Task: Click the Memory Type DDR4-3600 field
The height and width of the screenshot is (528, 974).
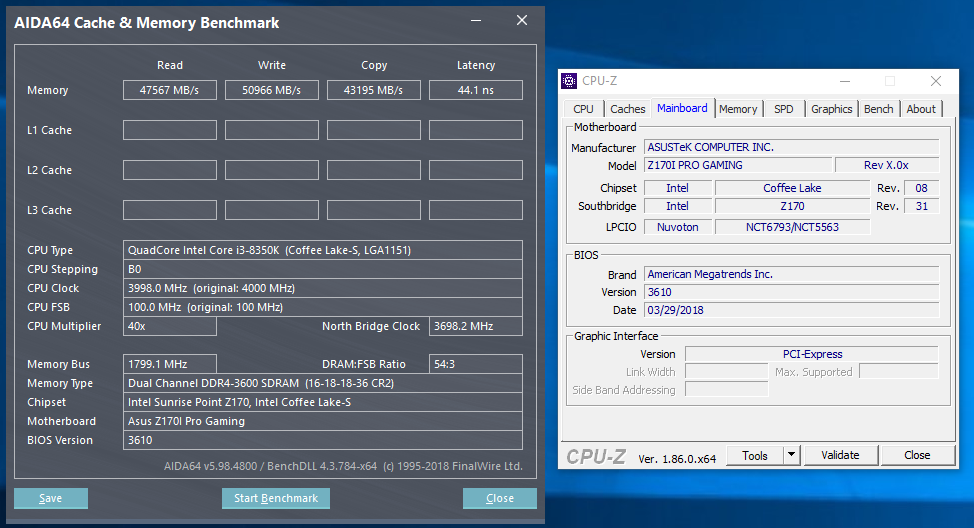Action: coord(322,383)
